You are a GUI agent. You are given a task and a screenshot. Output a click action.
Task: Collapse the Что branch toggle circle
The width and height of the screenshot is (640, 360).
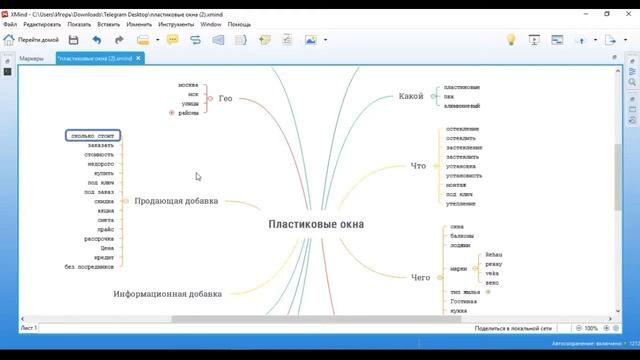tap(436, 166)
